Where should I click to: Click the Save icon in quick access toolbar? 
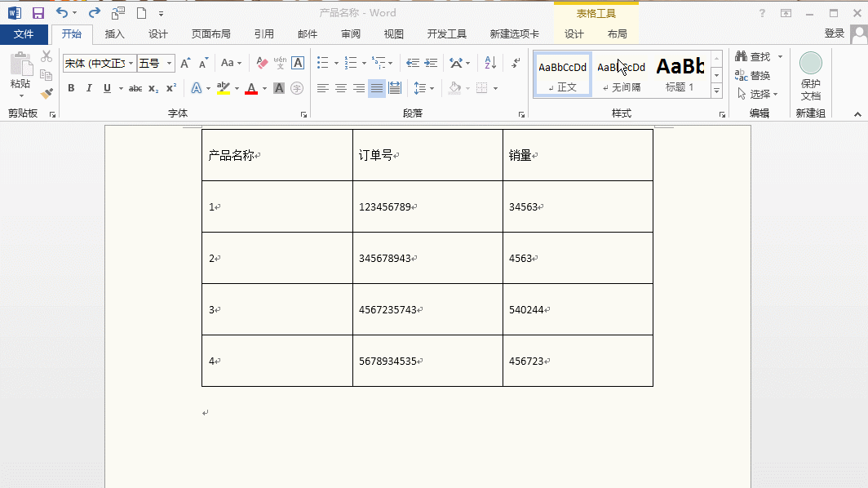[38, 13]
